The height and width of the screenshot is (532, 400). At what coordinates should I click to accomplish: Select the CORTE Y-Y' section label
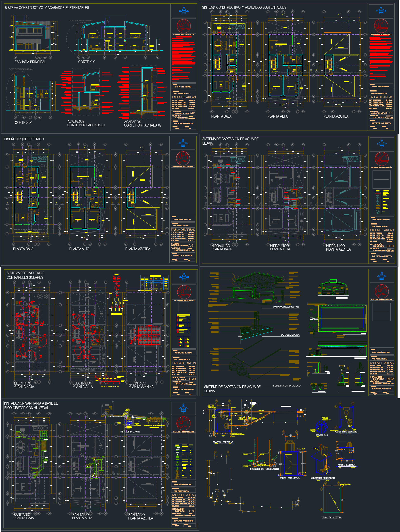87,62
